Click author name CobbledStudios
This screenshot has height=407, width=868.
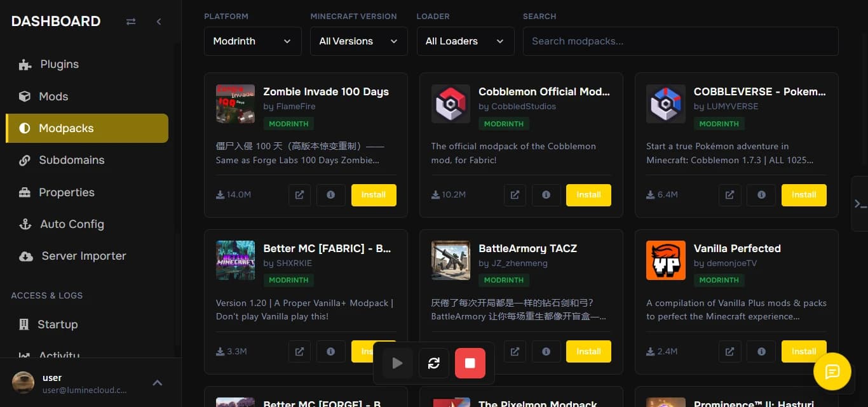tap(524, 107)
